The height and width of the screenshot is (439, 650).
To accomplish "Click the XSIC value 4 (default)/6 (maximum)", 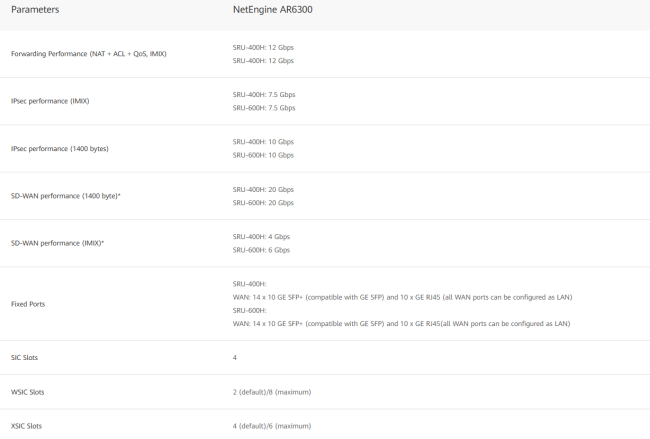I will [272, 426].
